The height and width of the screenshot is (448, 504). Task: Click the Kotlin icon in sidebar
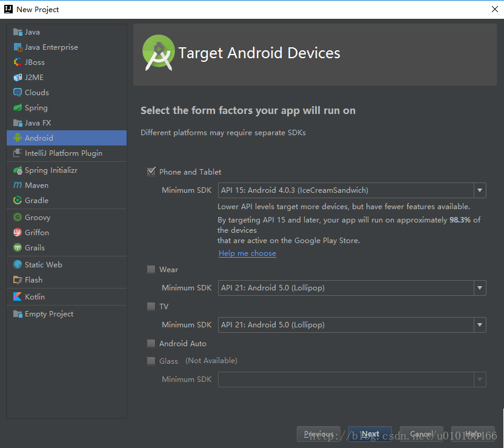pyautogui.click(x=18, y=297)
